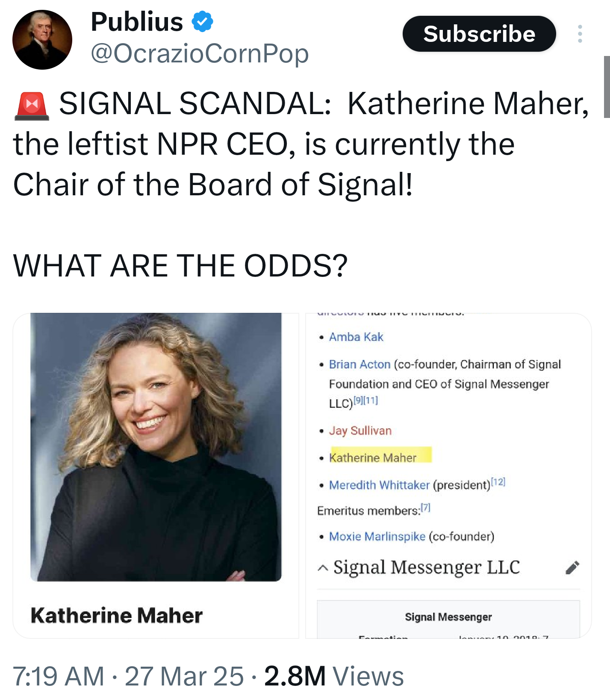Viewport: 610px width, 700px height.
Task: Open the Moxie Marlinspike link
Action: (377, 536)
